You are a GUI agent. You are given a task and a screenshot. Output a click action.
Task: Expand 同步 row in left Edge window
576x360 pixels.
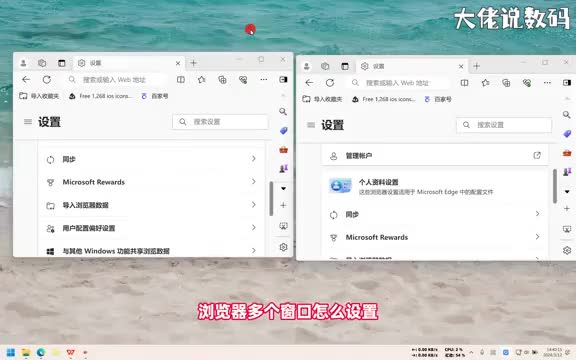point(151,159)
